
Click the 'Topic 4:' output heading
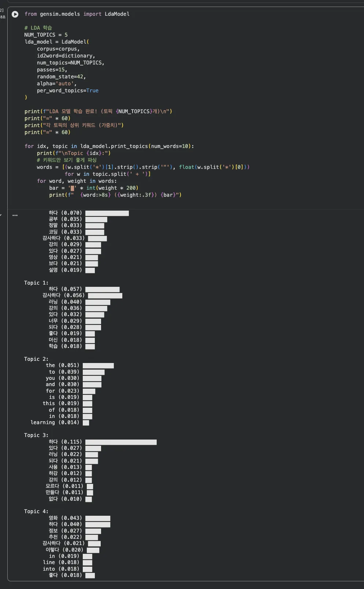tap(36, 511)
